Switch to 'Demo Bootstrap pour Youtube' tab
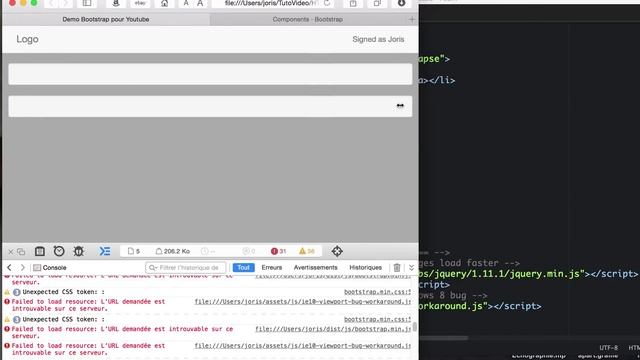The width and height of the screenshot is (640, 360). pos(106,19)
